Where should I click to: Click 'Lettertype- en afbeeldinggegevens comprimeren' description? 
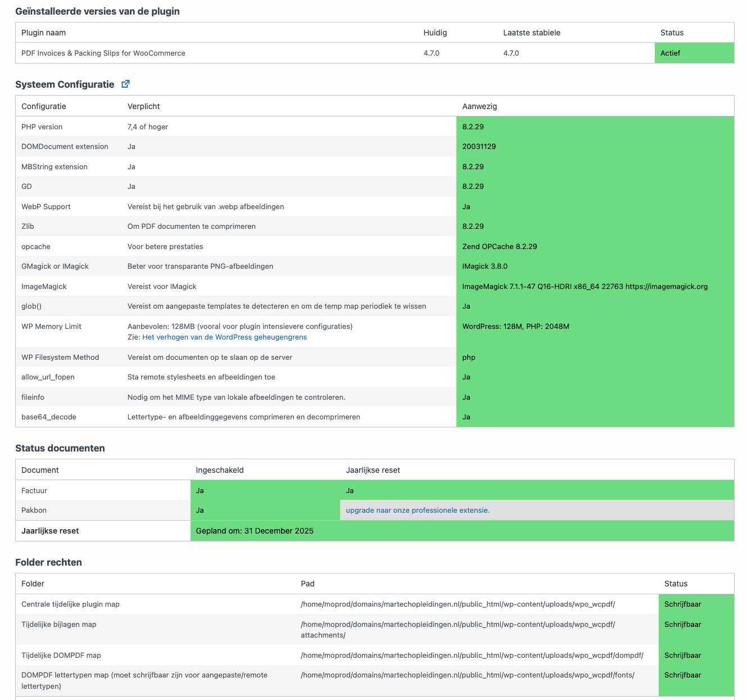[244, 417]
